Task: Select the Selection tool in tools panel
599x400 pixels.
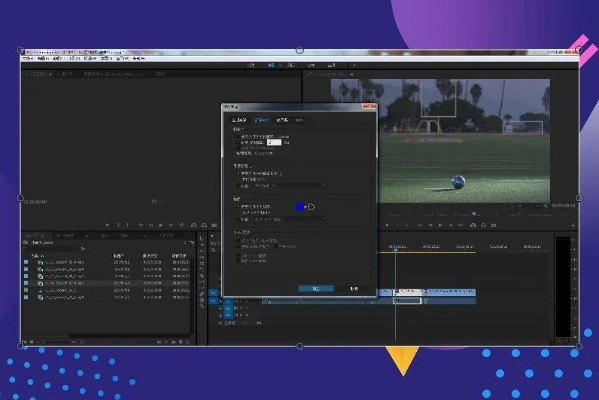Action: [202, 239]
